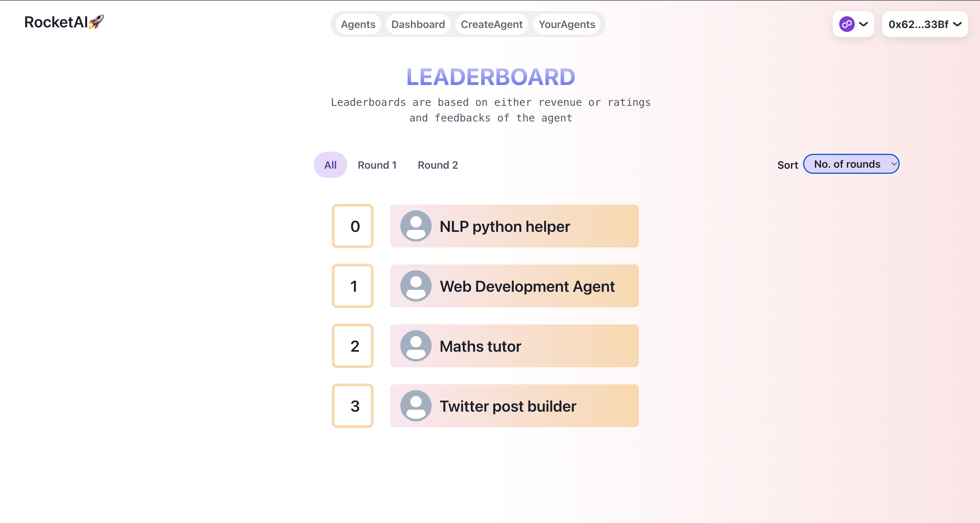This screenshot has width=980, height=523.
Task: Select the All filter tab
Action: click(330, 165)
